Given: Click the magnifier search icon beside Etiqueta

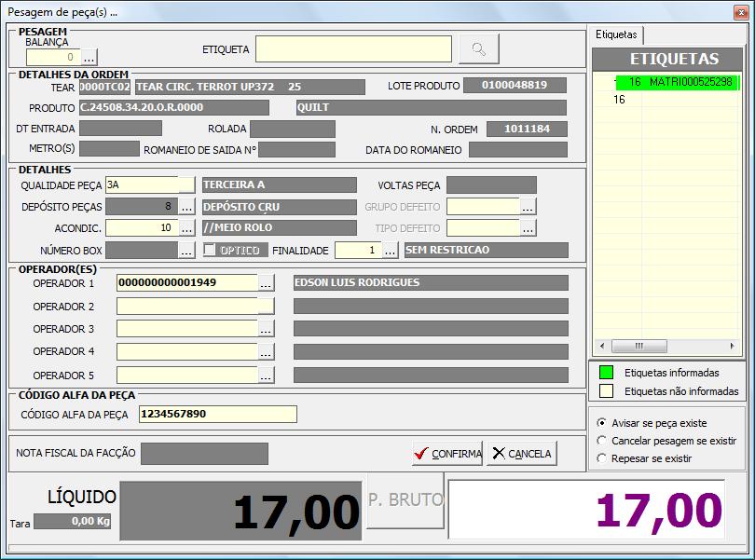Looking at the screenshot, I should [x=479, y=49].
